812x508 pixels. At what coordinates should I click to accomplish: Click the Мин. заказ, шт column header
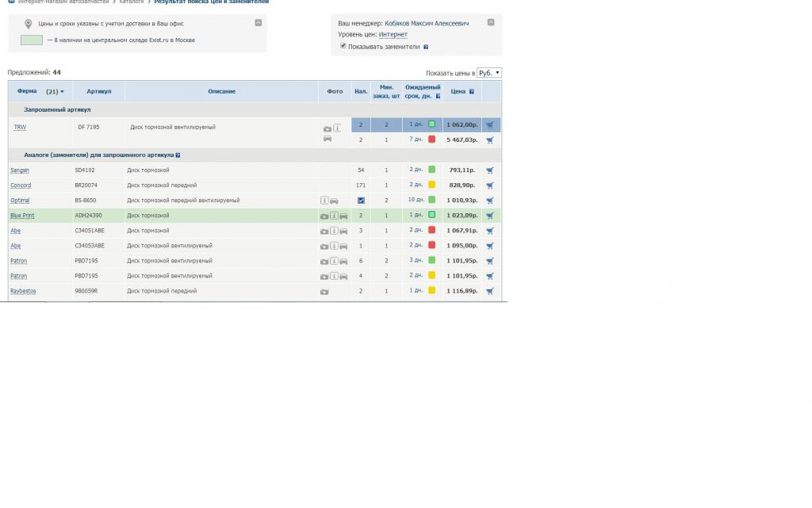click(386, 92)
